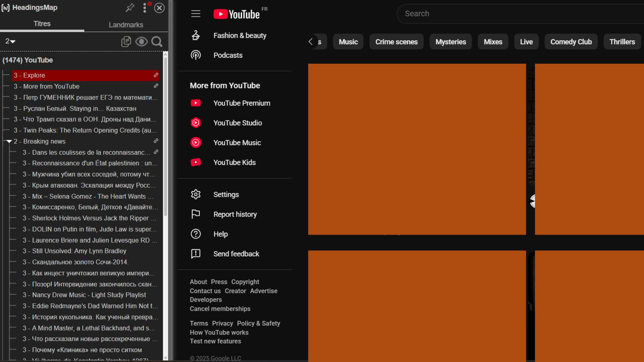Open the heading level 2 dropdown

pos(10,41)
